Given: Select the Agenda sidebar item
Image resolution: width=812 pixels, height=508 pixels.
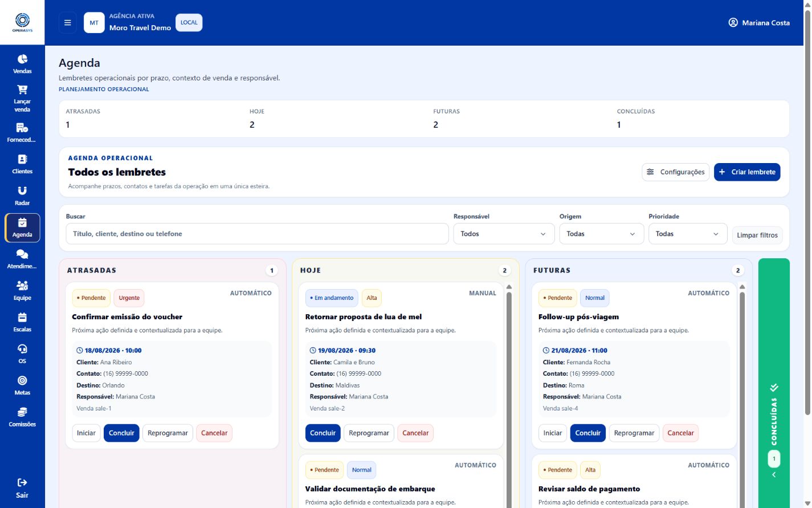Looking at the screenshot, I should point(22,228).
